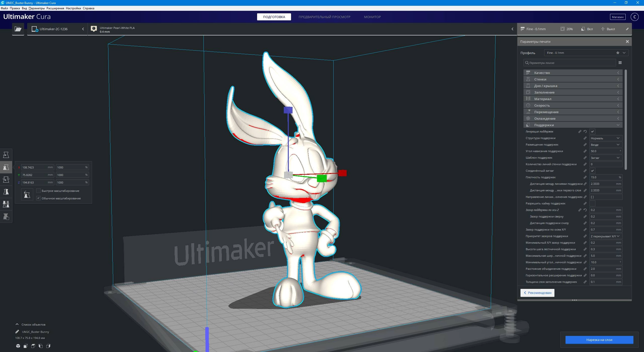The height and width of the screenshot is (352, 644).
Task: Click the red X-axis scale handle
Action: (x=342, y=173)
